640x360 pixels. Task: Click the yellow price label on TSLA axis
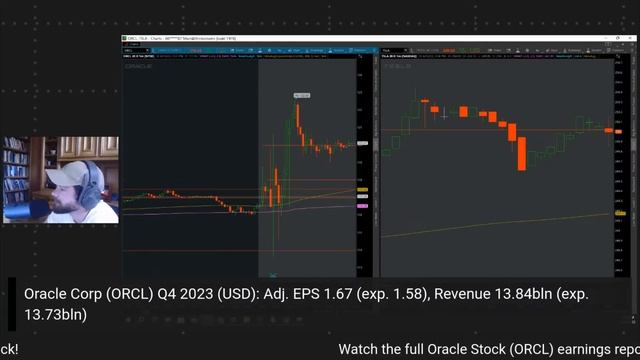point(620,213)
